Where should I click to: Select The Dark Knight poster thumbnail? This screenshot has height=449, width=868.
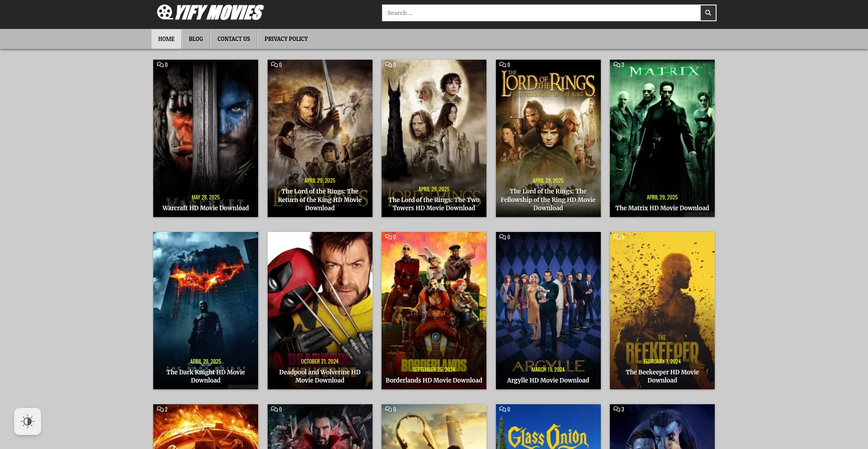coord(205,294)
